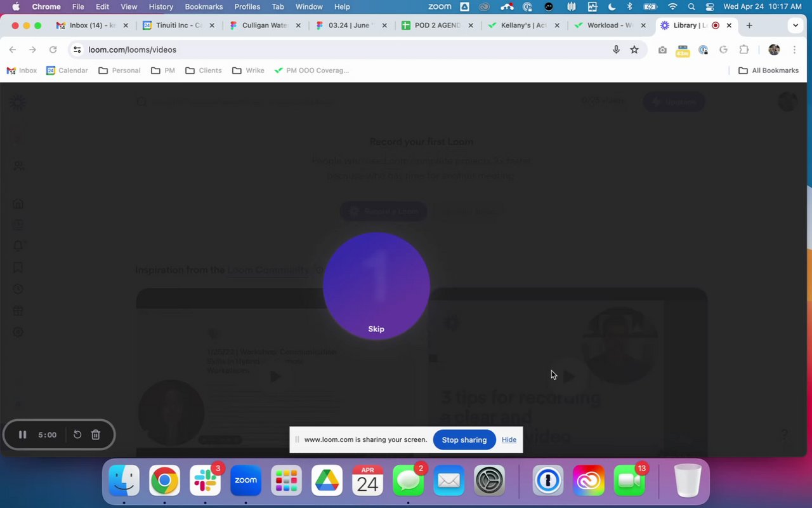812x508 pixels.
Task: Open the Window menu
Action: click(x=309, y=6)
